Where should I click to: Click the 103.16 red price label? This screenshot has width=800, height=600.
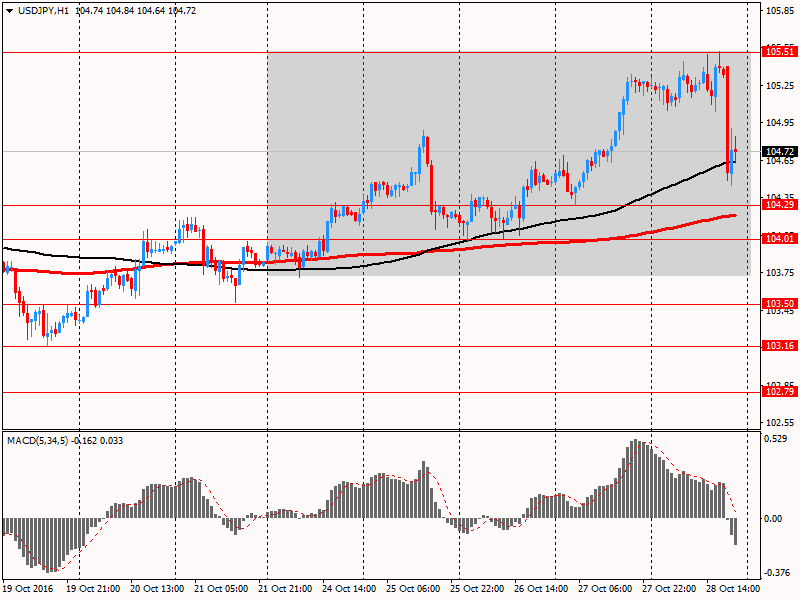pos(778,345)
